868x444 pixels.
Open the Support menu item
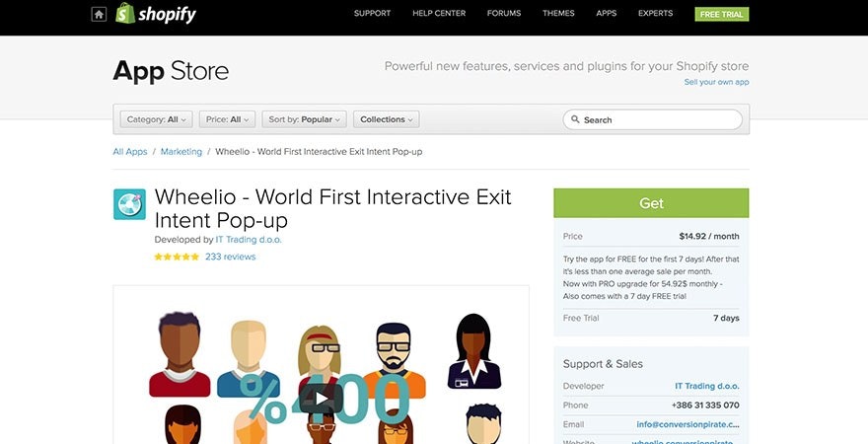click(x=372, y=14)
